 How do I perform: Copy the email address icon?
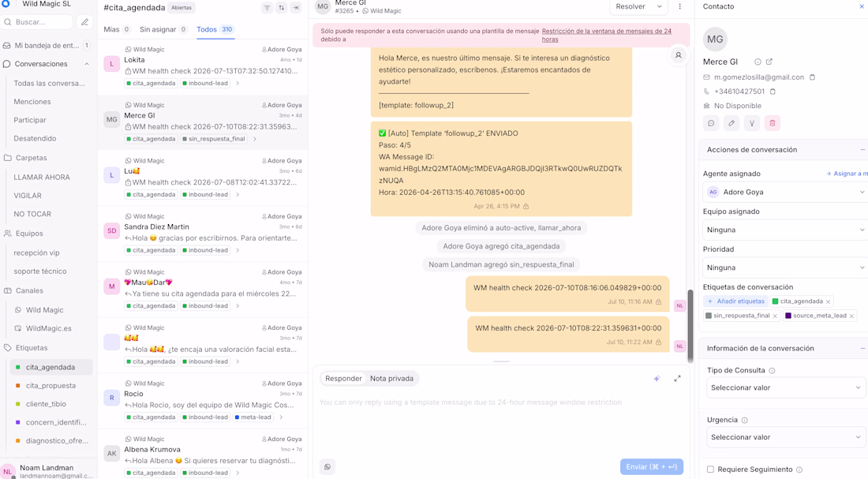click(812, 77)
